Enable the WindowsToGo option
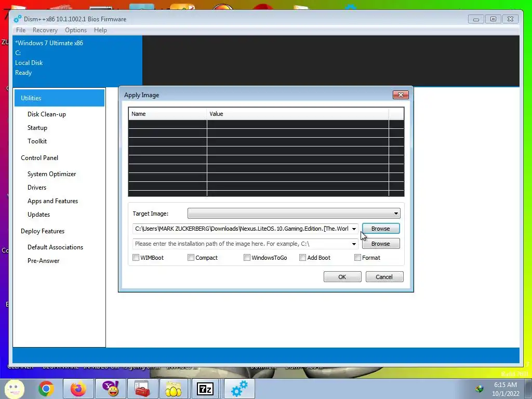 click(x=247, y=258)
